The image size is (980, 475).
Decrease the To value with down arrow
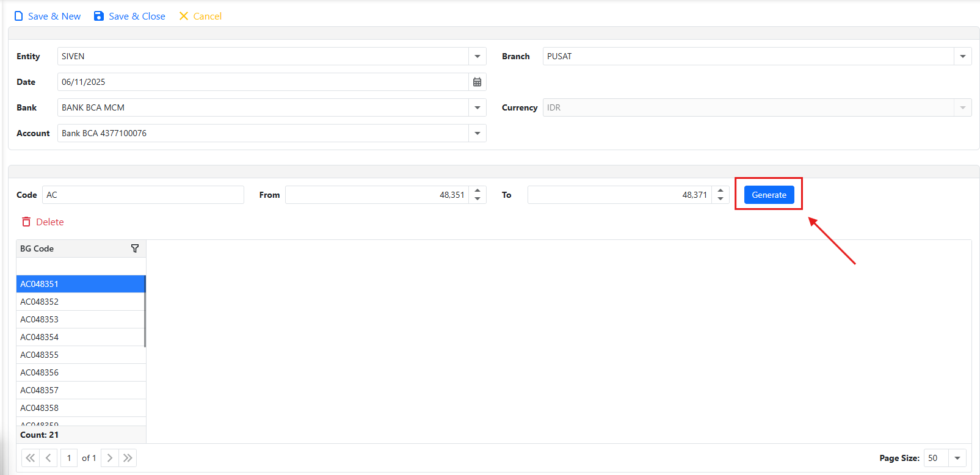(x=720, y=199)
